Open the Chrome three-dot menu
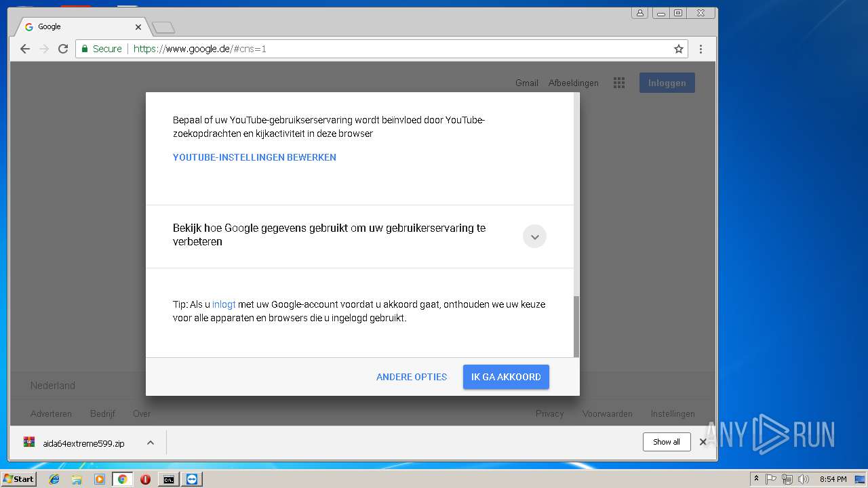 [x=701, y=49]
